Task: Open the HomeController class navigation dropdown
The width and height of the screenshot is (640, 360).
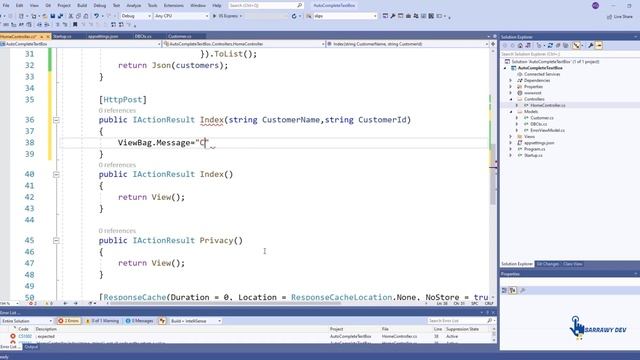Action: pyautogui.click(x=244, y=44)
